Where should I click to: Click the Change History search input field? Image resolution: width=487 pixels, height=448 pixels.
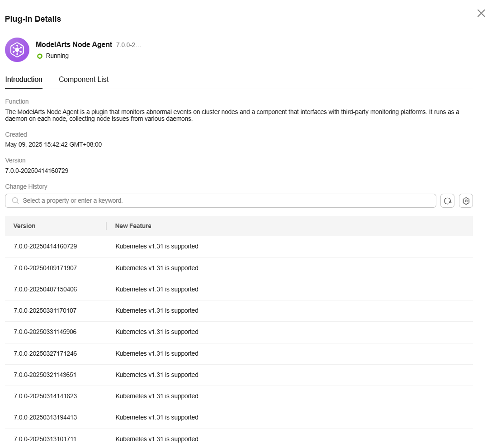tap(221, 201)
